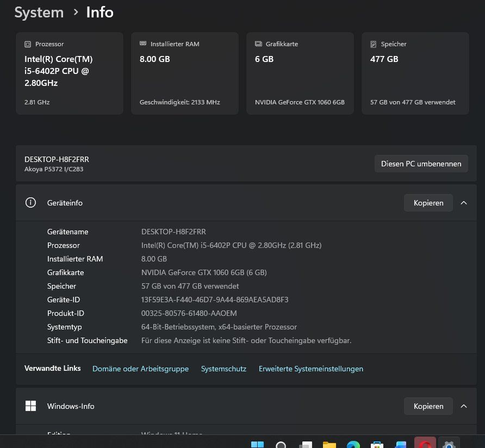Open the Erweiterte Systemeinstellungen link
485x448 pixels.
311,369
